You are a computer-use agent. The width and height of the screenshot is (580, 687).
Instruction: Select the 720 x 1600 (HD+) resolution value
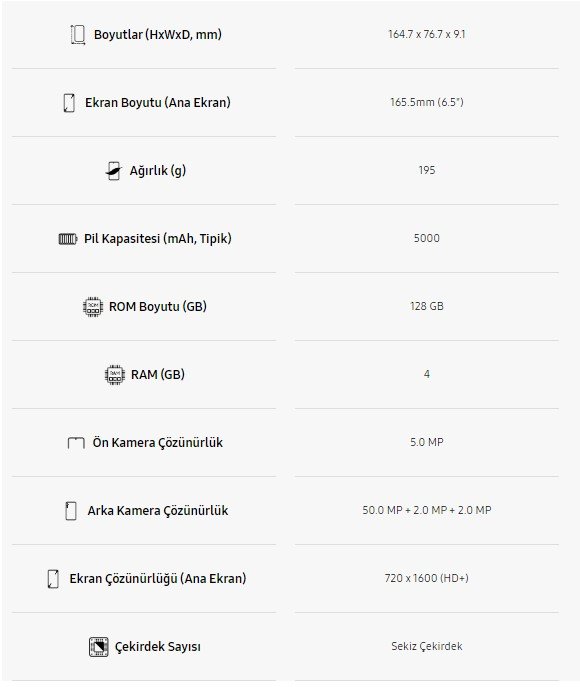[x=427, y=578]
